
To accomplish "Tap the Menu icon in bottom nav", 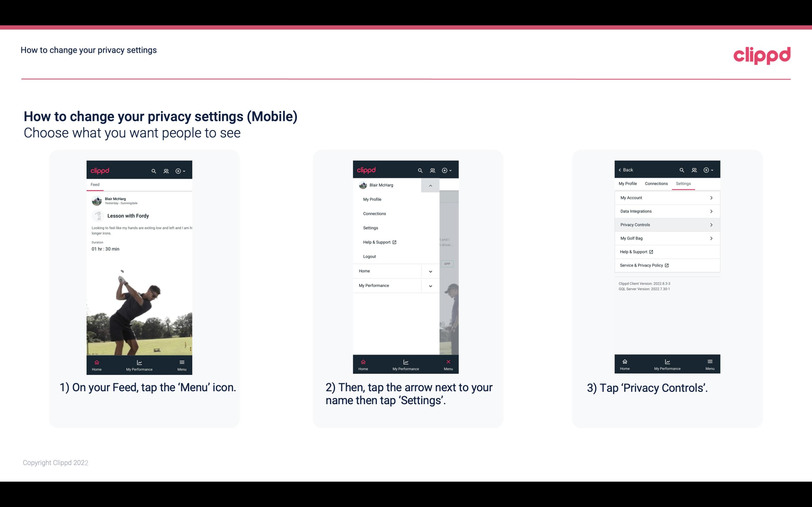I will click(182, 364).
